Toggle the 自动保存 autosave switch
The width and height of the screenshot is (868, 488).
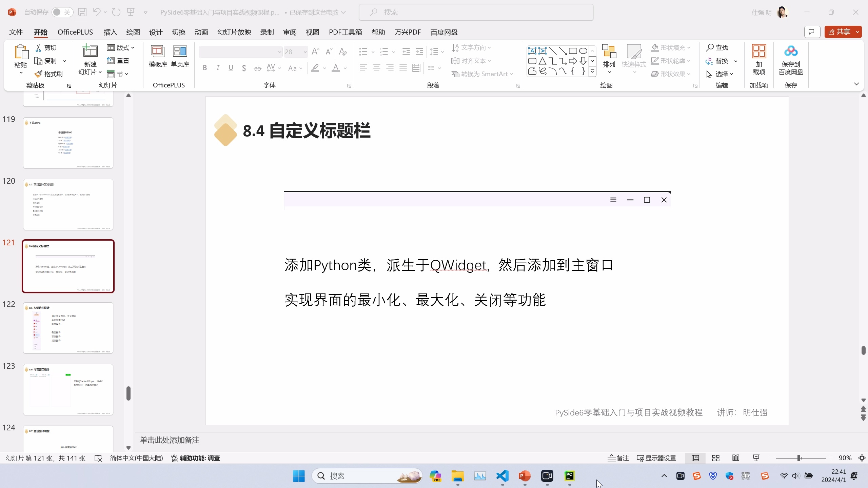click(x=62, y=12)
